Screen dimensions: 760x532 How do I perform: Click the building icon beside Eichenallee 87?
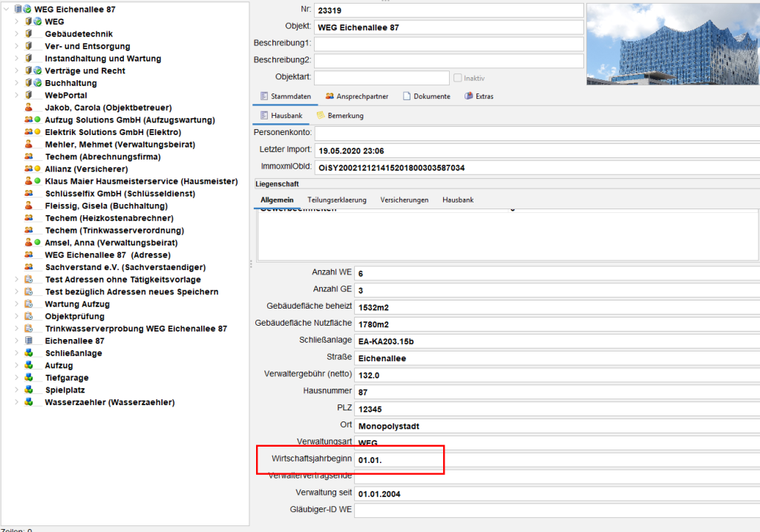(x=29, y=341)
